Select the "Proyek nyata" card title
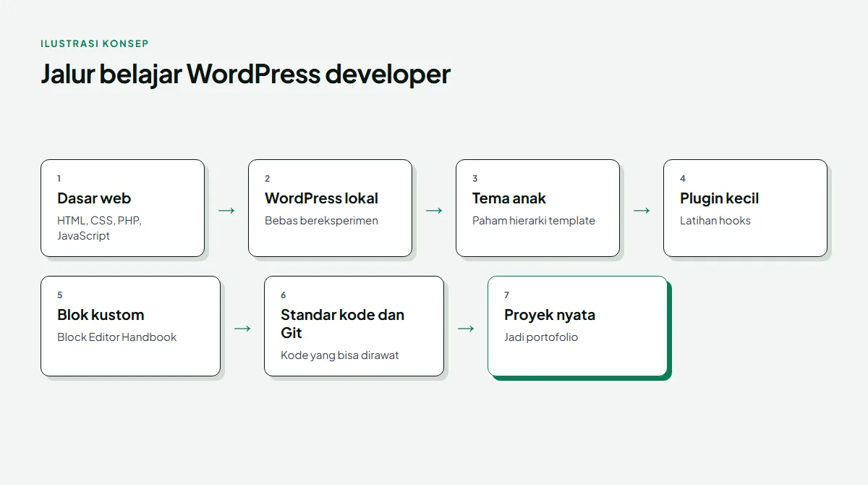Viewport: 868px width, 485px height. [550, 315]
